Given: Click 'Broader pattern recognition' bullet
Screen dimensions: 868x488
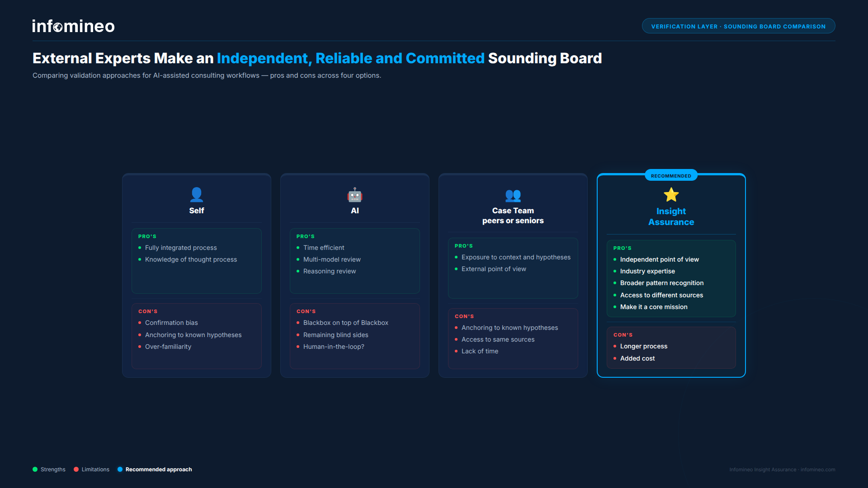Looking at the screenshot, I should [662, 283].
